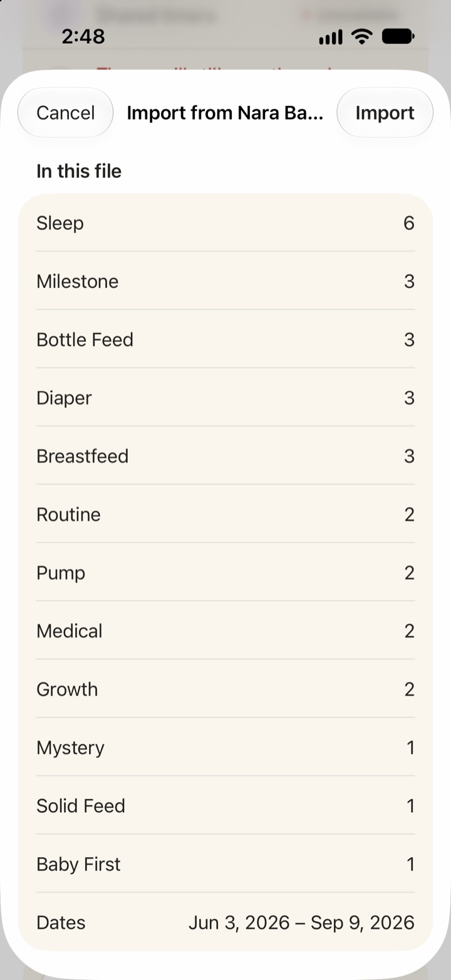Select the Routine row
This screenshot has height=980, width=451.
point(225,514)
